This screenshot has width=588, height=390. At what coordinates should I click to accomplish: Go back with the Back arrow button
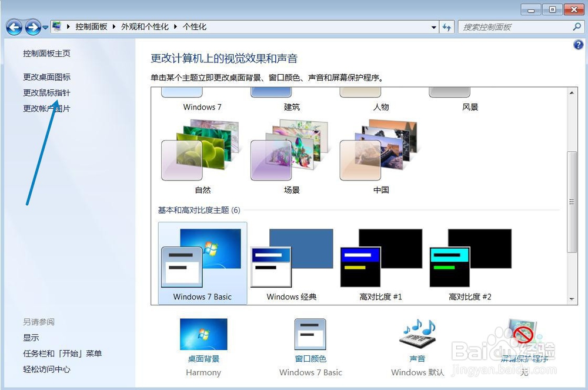coord(14,27)
